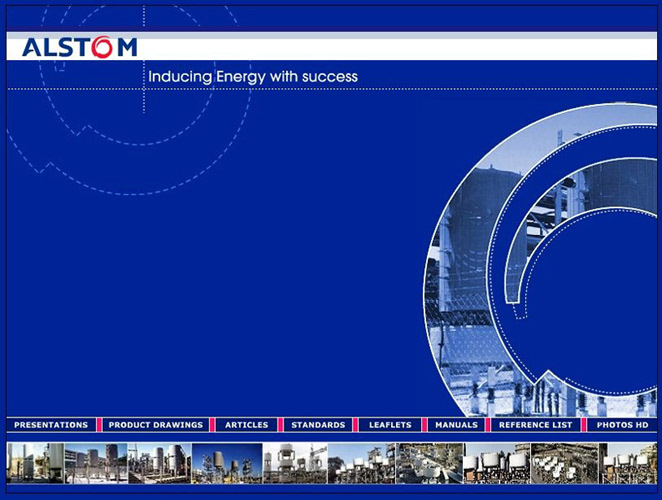Open the Product Drawings section
This screenshot has width=662, height=500.
[156, 425]
